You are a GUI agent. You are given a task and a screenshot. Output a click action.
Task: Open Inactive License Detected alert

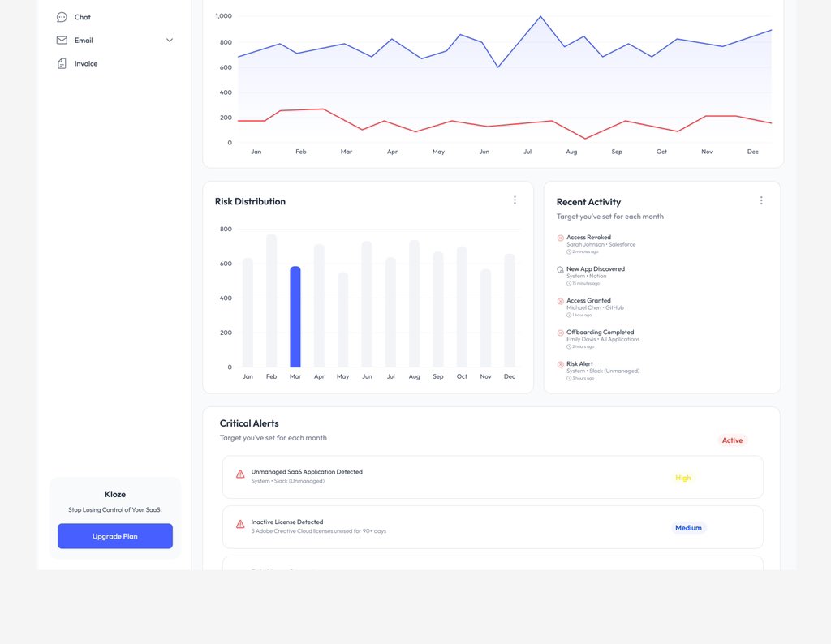coord(493,527)
